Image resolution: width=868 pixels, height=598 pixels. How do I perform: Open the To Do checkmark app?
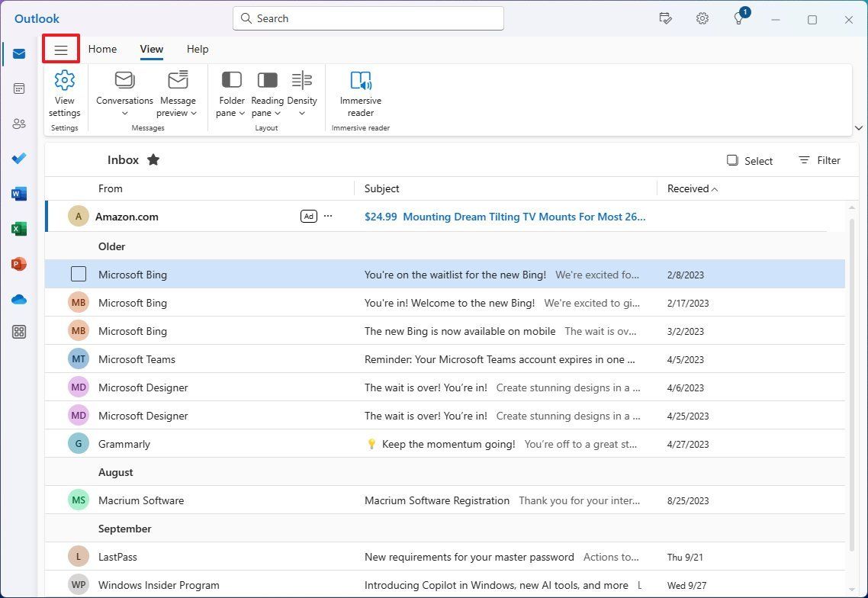(x=19, y=159)
